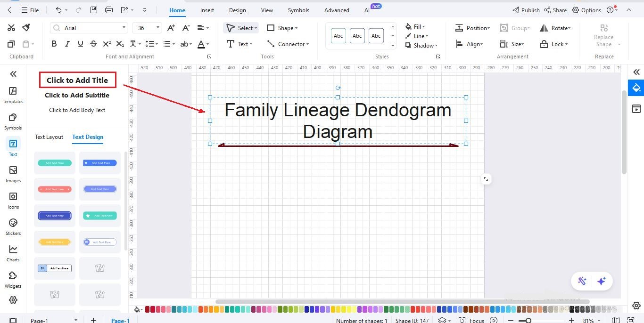
Task: Open the font size dropdown
Action: 158,27
